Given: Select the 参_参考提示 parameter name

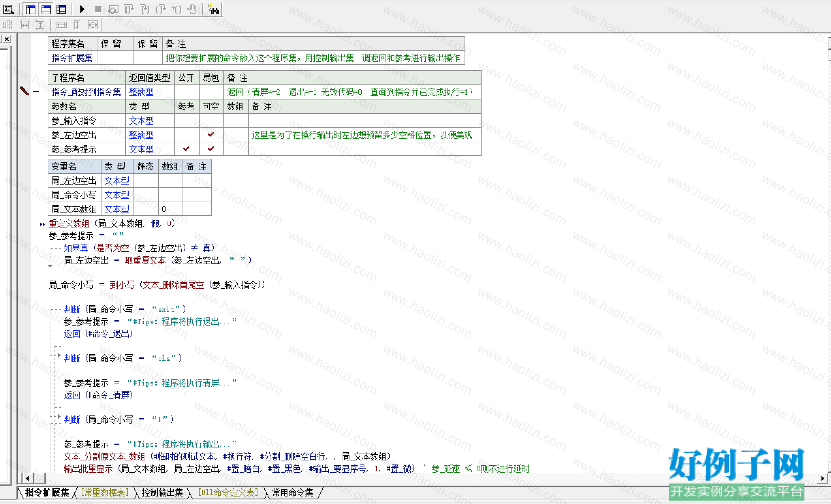Looking at the screenshot, I should pos(74,149).
